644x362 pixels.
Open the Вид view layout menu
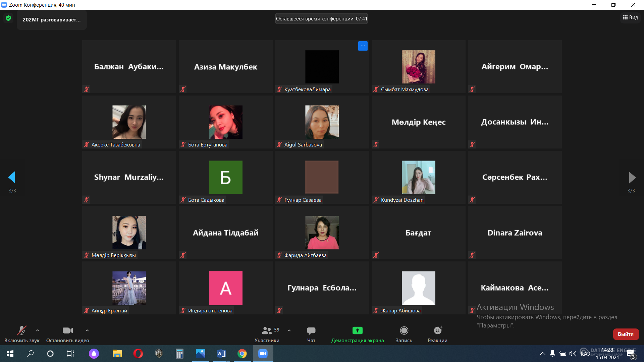631,17
